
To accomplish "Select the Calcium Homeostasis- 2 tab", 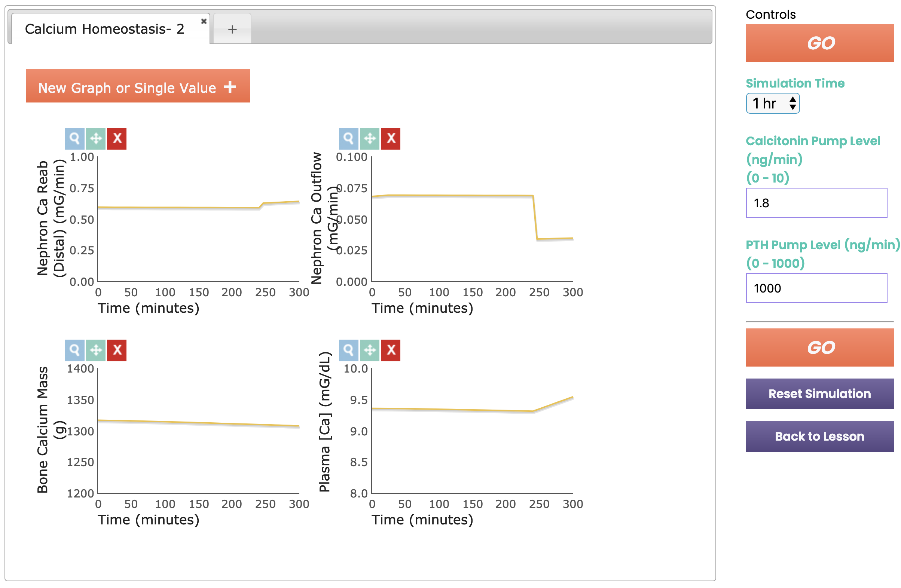I will pos(104,29).
